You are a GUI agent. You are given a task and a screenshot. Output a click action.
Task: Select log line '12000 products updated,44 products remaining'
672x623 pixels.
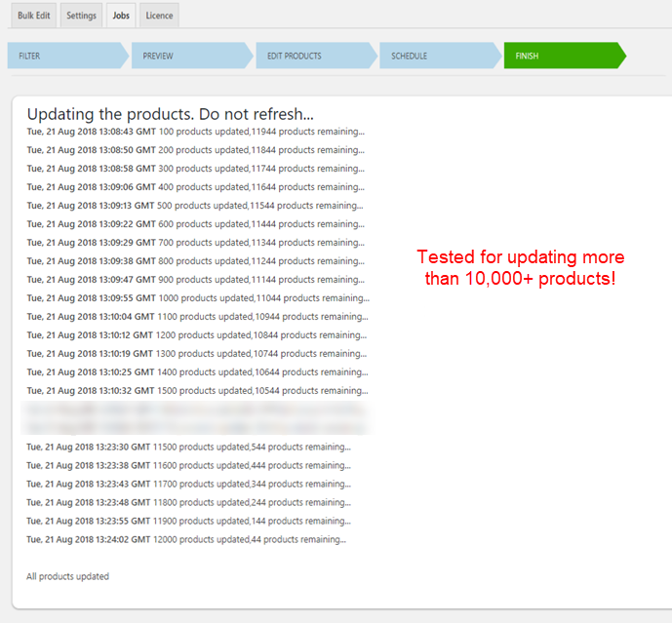tap(186, 539)
